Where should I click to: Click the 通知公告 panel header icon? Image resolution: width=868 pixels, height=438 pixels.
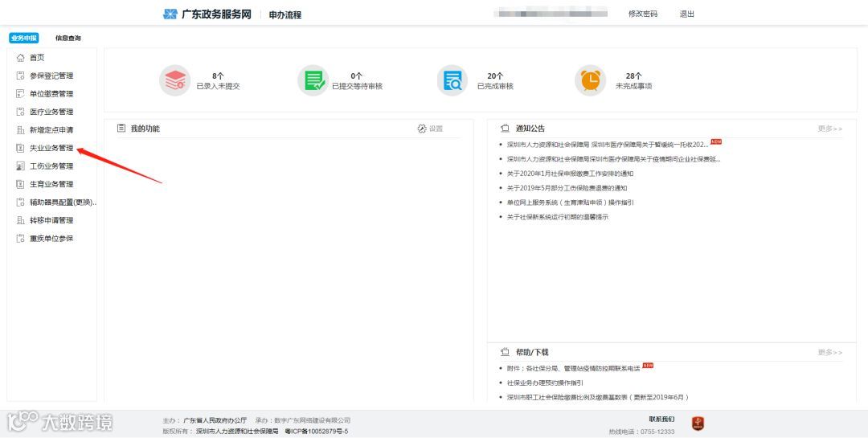point(505,129)
